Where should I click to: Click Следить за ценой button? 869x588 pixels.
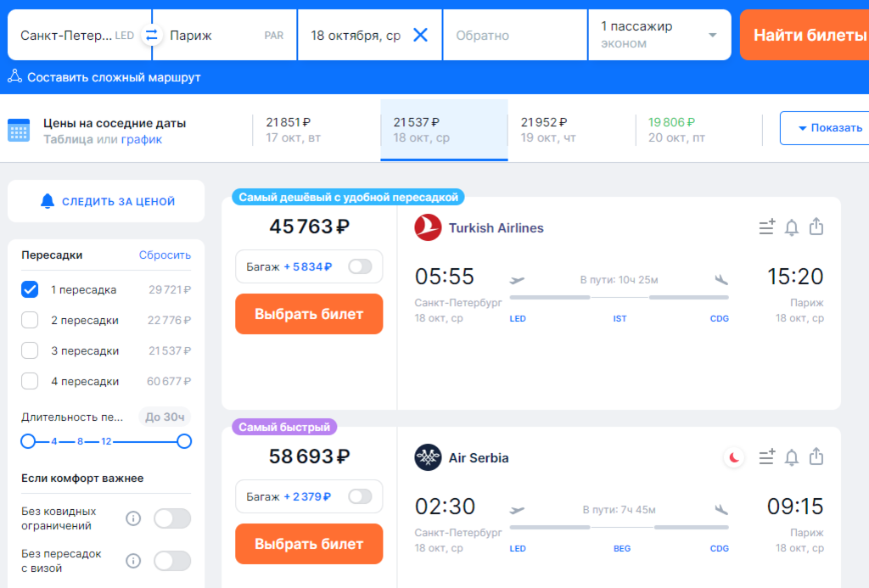tap(106, 201)
